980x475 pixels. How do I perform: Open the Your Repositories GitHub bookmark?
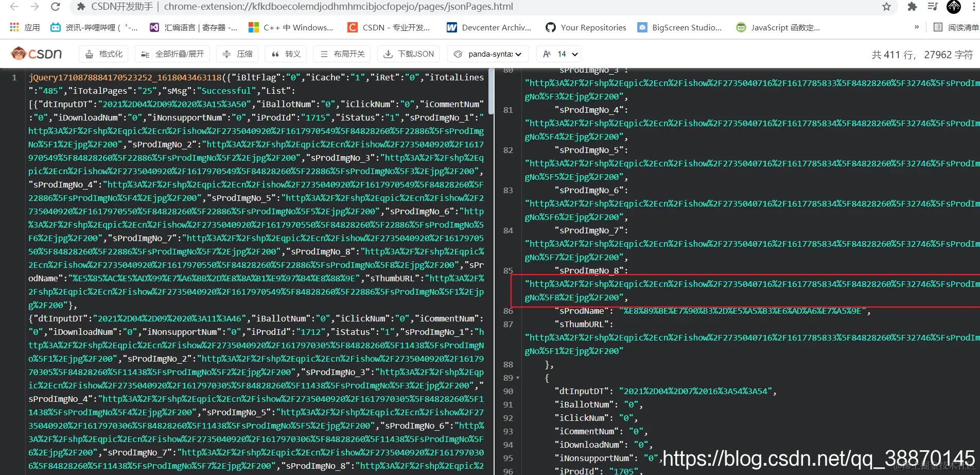coord(586,27)
